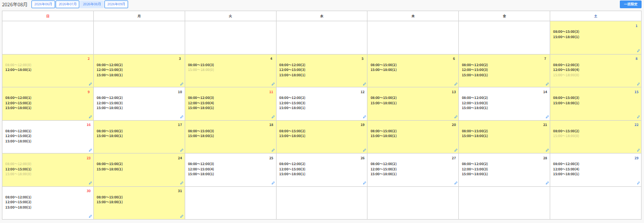The height and width of the screenshot is (223, 644).
Task: Open the edit pencil for August 31
Action: [182, 216]
